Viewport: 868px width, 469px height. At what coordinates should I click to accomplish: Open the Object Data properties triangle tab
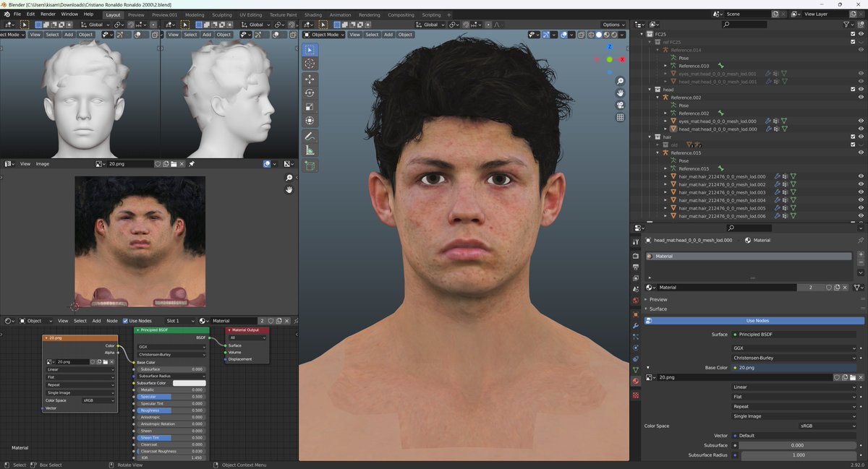pos(636,369)
